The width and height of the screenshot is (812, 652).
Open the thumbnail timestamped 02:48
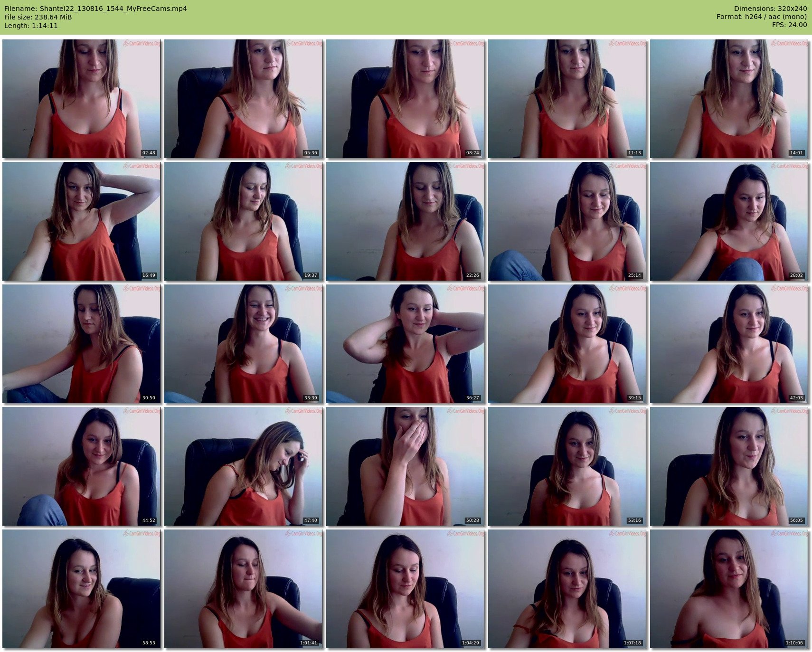coord(81,98)
